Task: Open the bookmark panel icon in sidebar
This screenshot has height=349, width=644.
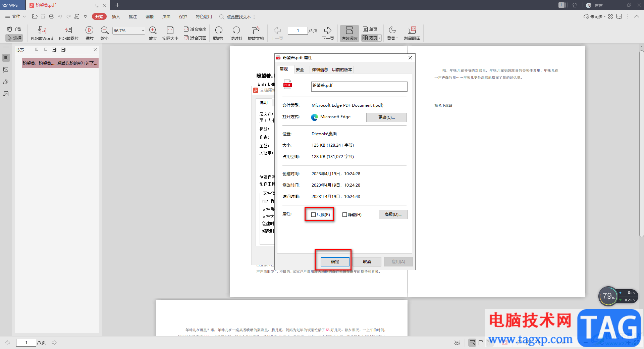Action: point(6,58)
